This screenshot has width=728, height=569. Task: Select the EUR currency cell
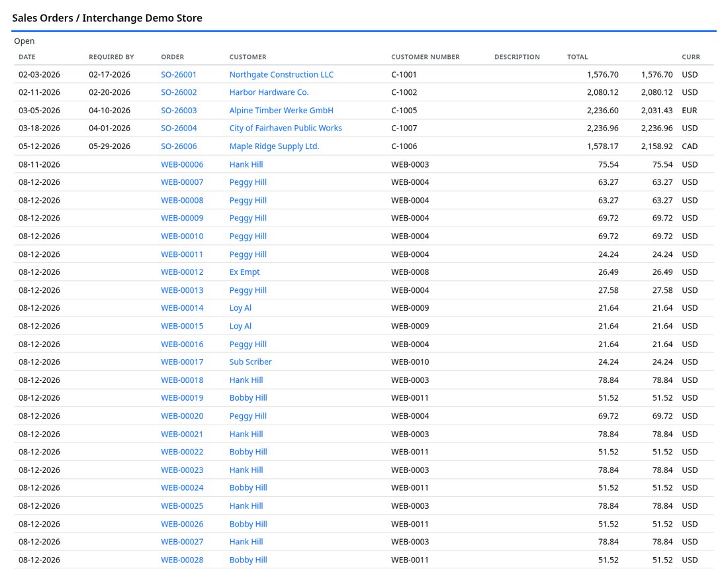(690, 110)
